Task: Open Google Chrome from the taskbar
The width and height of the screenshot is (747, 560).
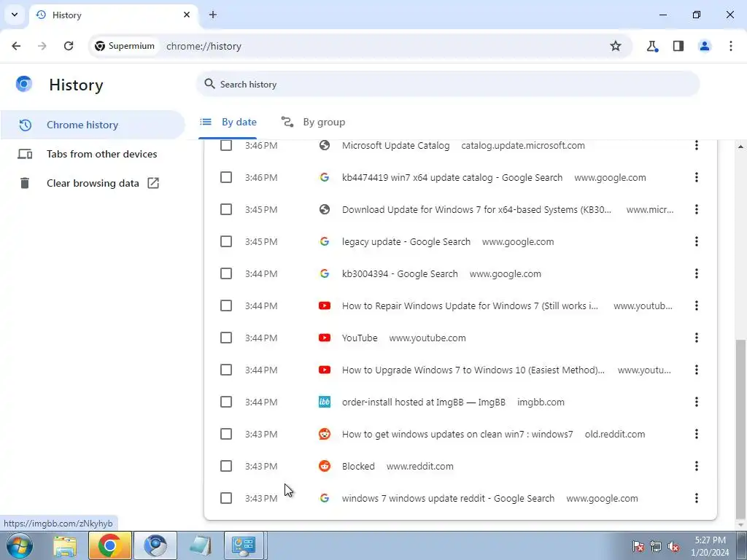Action: click(x=109, y=545)
